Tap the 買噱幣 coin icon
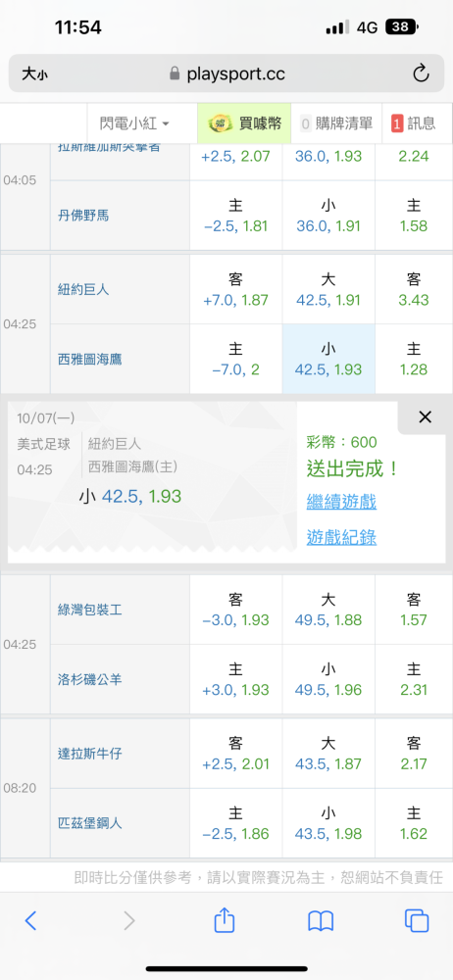 [221, 123]
